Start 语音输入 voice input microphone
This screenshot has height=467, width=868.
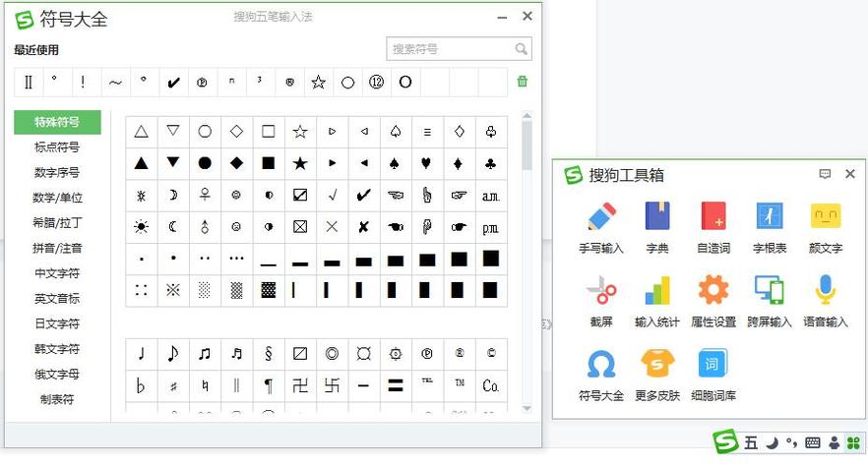826,302
